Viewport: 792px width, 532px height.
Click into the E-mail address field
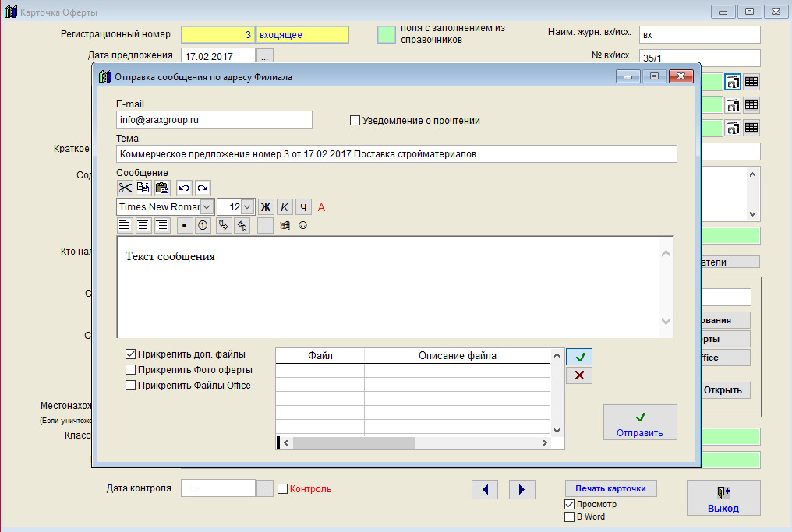[214, 120]
